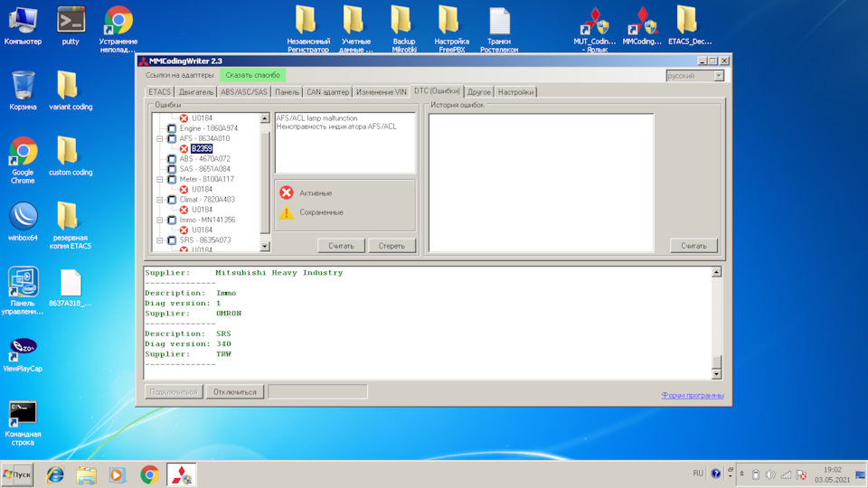Toggle the Immo - MN141356 checkbox

pos(172,220)
